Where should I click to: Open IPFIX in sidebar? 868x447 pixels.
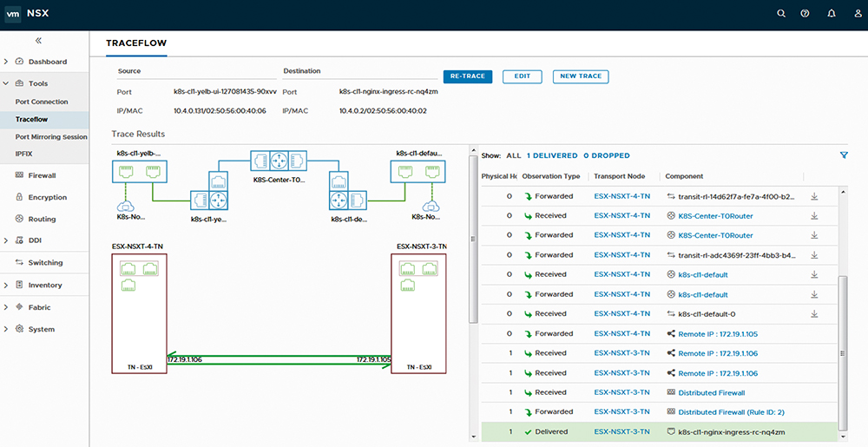coord(23,154)
